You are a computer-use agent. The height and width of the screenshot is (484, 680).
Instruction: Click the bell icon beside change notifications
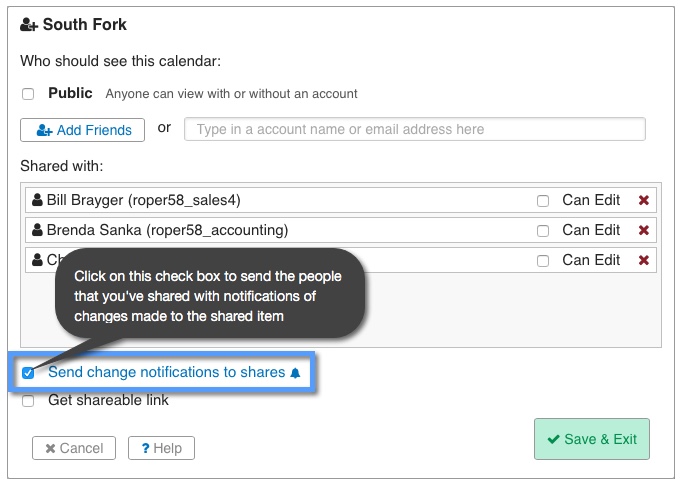(x=295, y=373)
